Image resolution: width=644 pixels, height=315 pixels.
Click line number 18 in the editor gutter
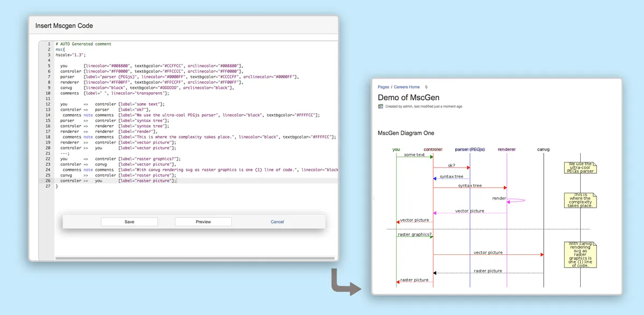tap(48, 137)
